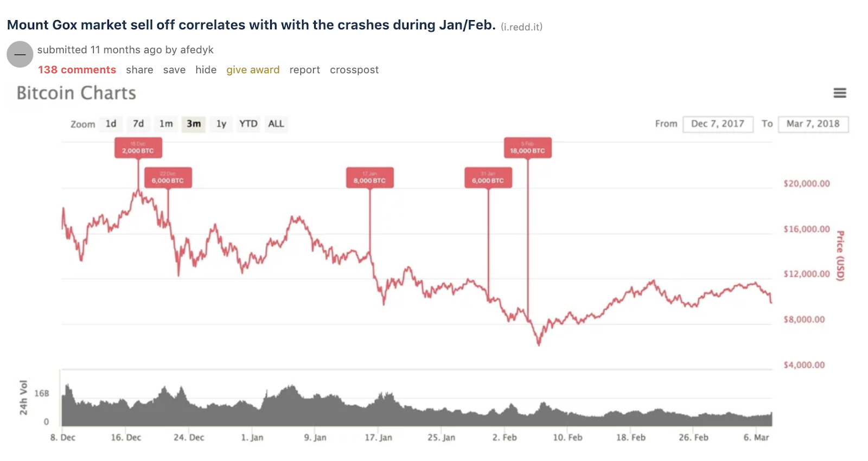Hide this post

tap(206, 70)
